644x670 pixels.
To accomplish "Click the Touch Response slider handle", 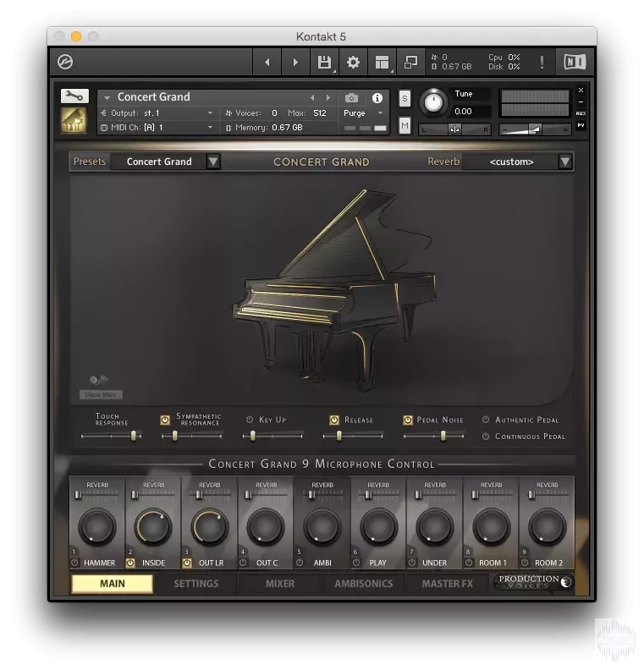I will click(x=134, y=436).
